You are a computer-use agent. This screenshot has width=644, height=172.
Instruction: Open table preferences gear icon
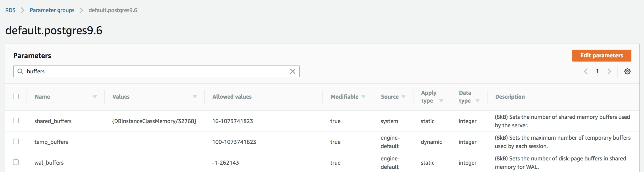coord(627,71)
